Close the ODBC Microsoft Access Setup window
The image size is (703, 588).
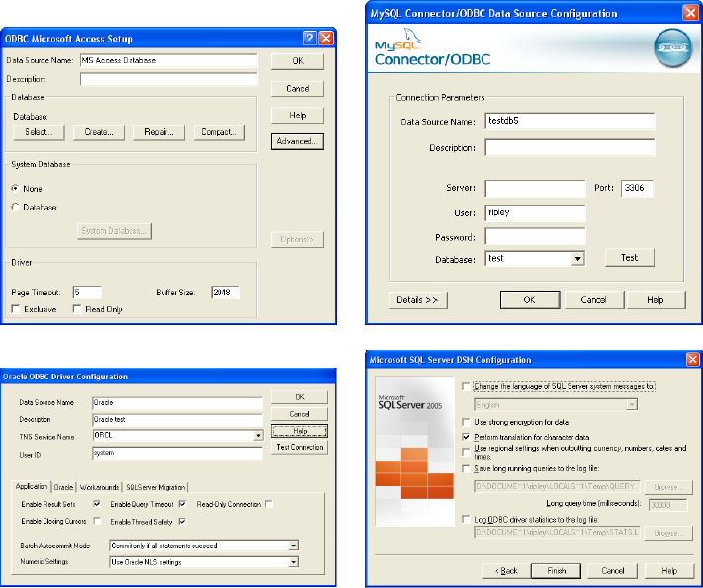pos(326,39)
